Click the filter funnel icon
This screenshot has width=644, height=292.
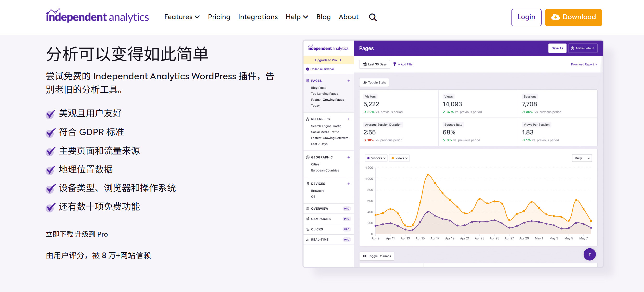click(395, 64)
